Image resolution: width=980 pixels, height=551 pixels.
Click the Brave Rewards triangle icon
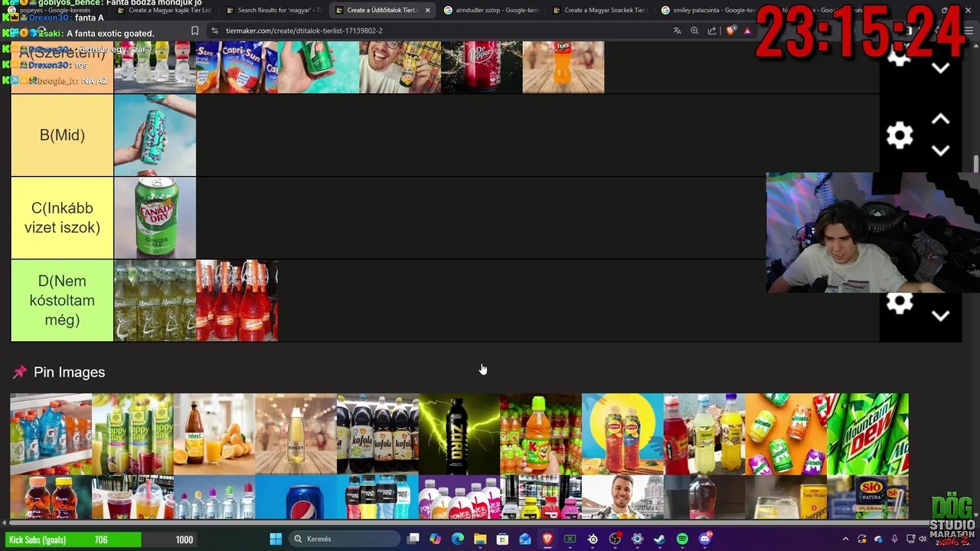[747, 31]
